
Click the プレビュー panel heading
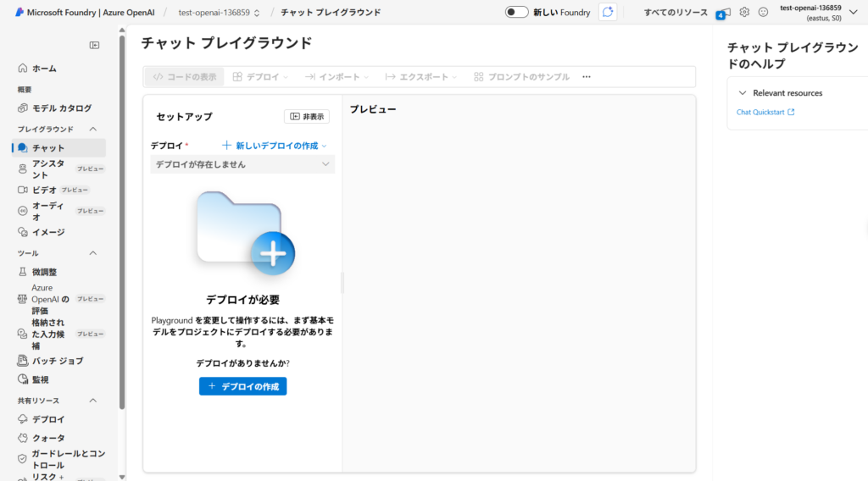[x=373, y=109]
